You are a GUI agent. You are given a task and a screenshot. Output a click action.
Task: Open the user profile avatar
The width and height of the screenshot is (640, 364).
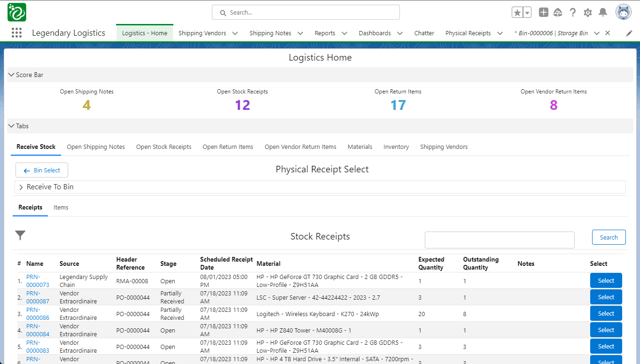(624, 13)
